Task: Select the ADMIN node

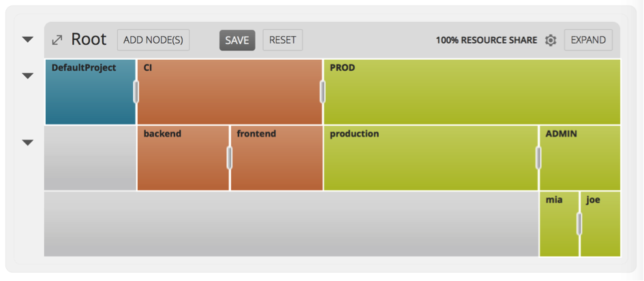Action: tap(580, 158)
